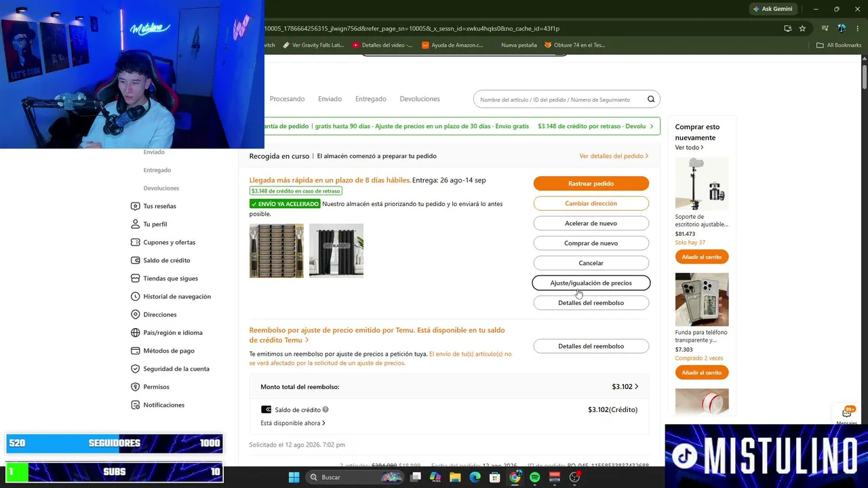Click the Ask Gemini button
Image resolution: width=868 pixels, height=488 pixels.
[x=772, y=9]
